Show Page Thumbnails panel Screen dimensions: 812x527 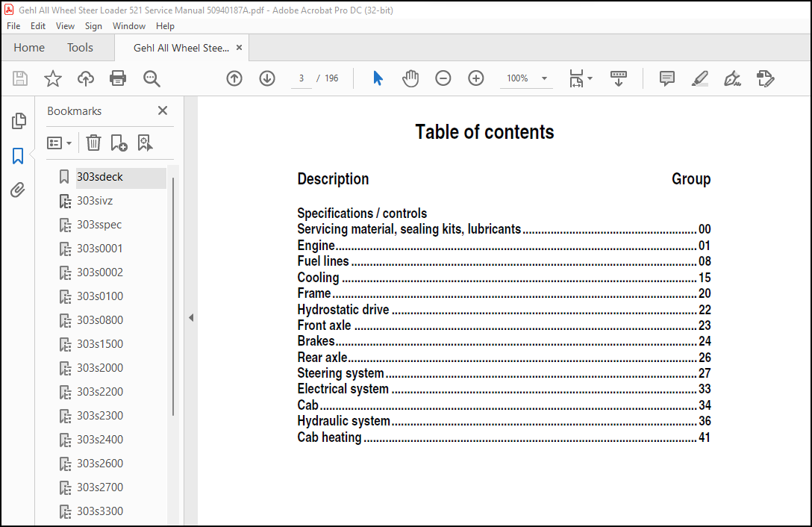click(19, 121)
